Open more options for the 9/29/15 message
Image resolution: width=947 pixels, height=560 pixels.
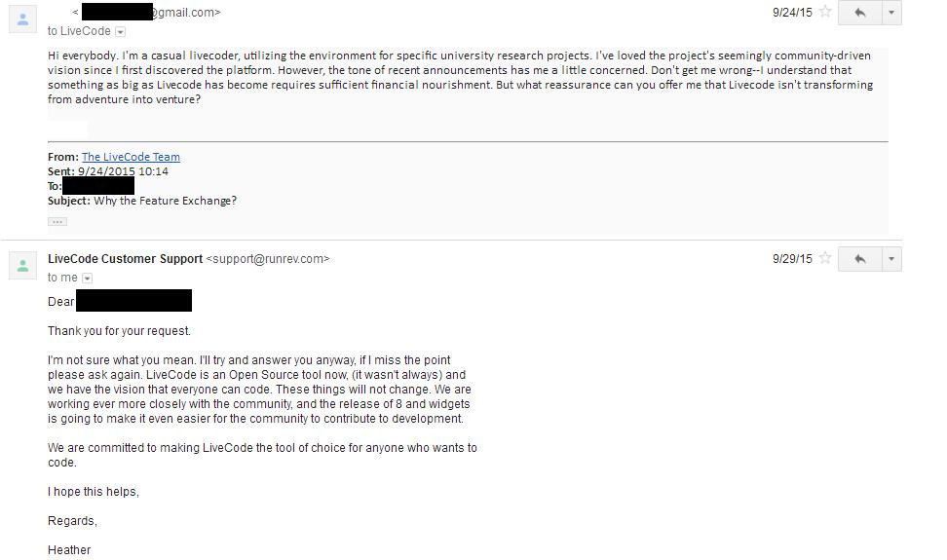tap(890, 258)
